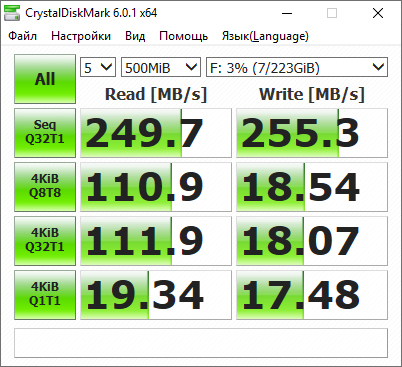Click the Seq write result 255.3
The height and width of the screenshot is (367, 402).
312,133
